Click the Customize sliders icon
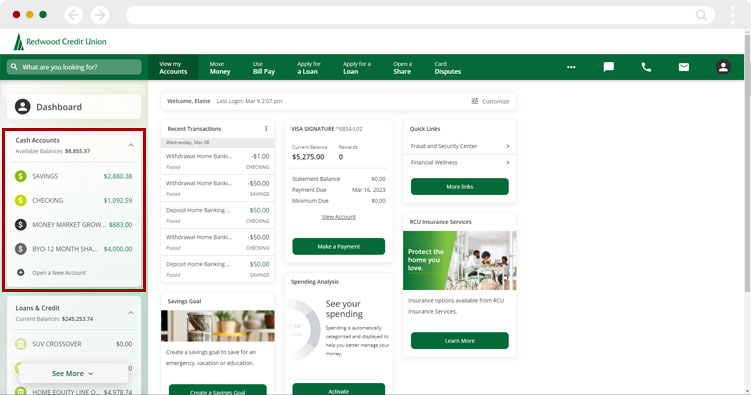The image size is (751, 395). tap(475, 101)
